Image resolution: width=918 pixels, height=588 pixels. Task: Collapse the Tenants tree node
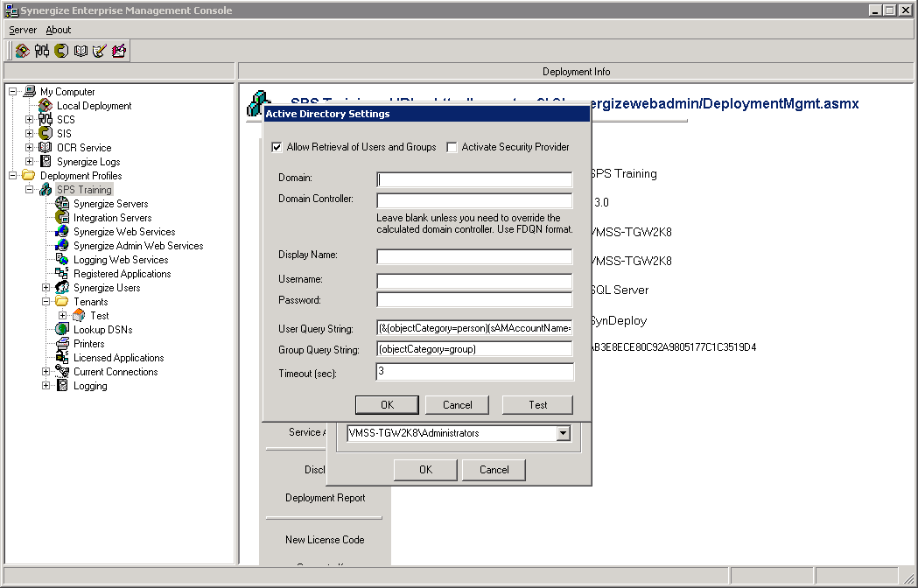pyautogui.click(x=46, y=302)
